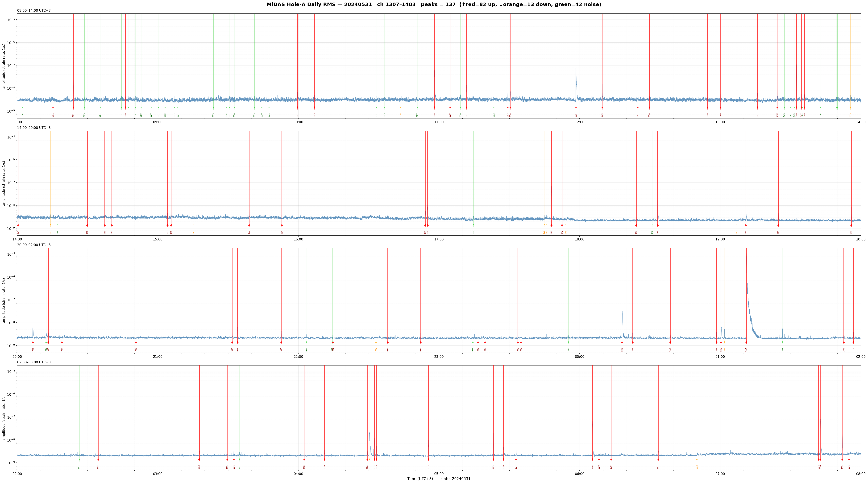Click the "15:00" time tick label
Screen dimensions: 868x483
[x=158, y=239]
